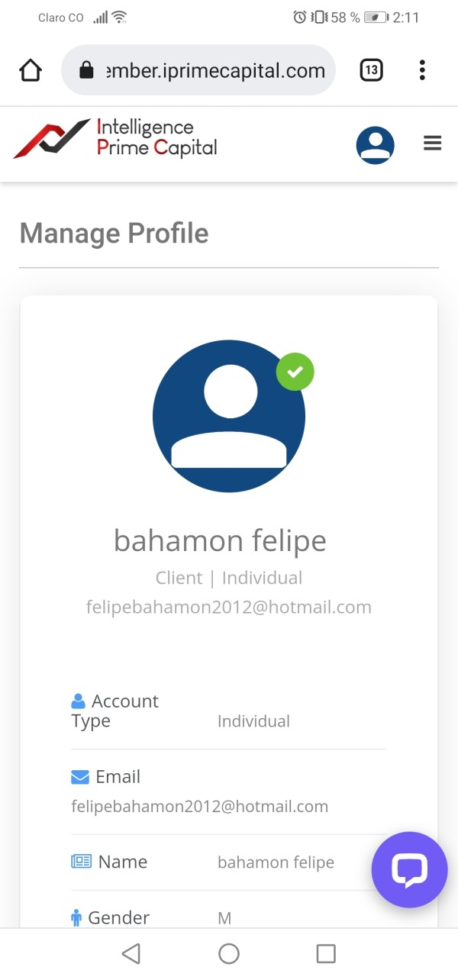Open the browser tab switcher showing 13

(371, 71)
